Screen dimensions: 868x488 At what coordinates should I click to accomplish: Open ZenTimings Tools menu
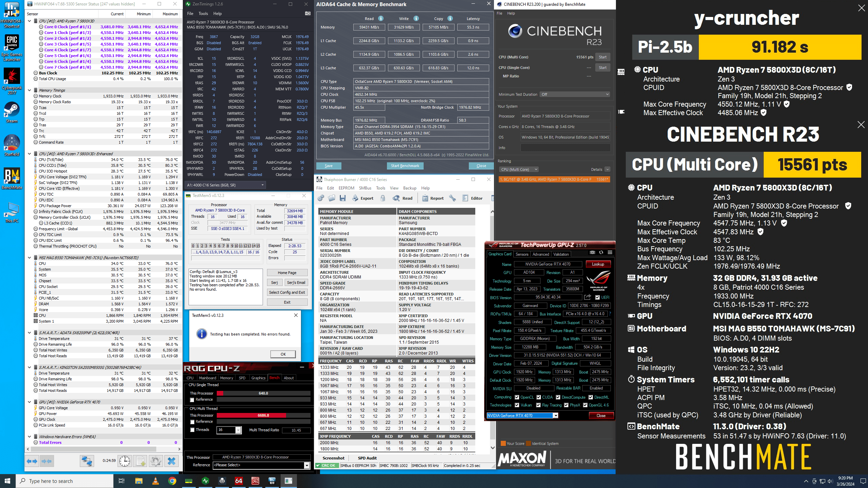[x=203, y=14]
